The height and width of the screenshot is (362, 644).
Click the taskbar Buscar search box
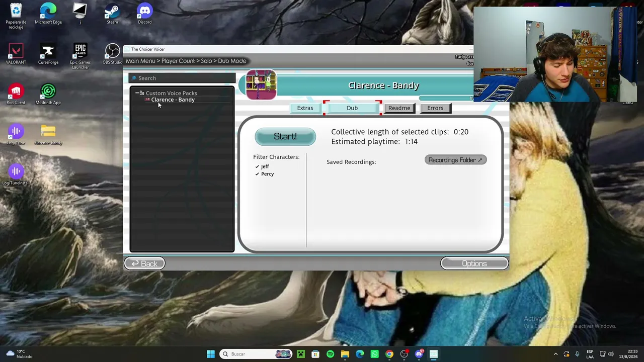point(257,354)
